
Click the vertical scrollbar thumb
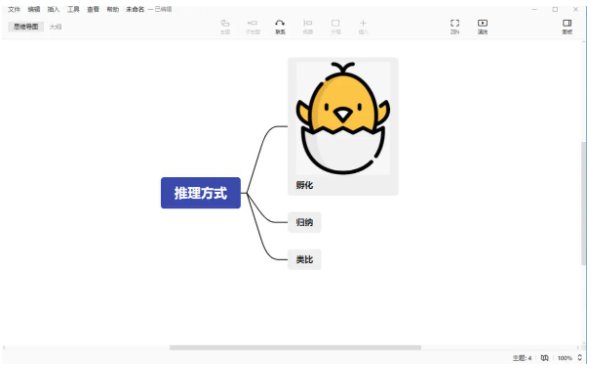click(584, 203)
